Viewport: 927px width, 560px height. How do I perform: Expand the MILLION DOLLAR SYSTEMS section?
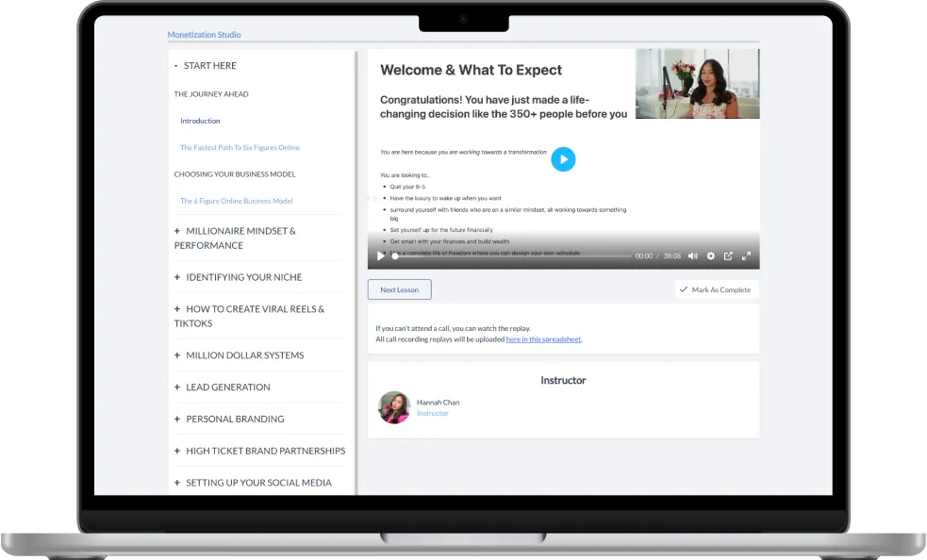pyautogui.click(x=239, y=355)
